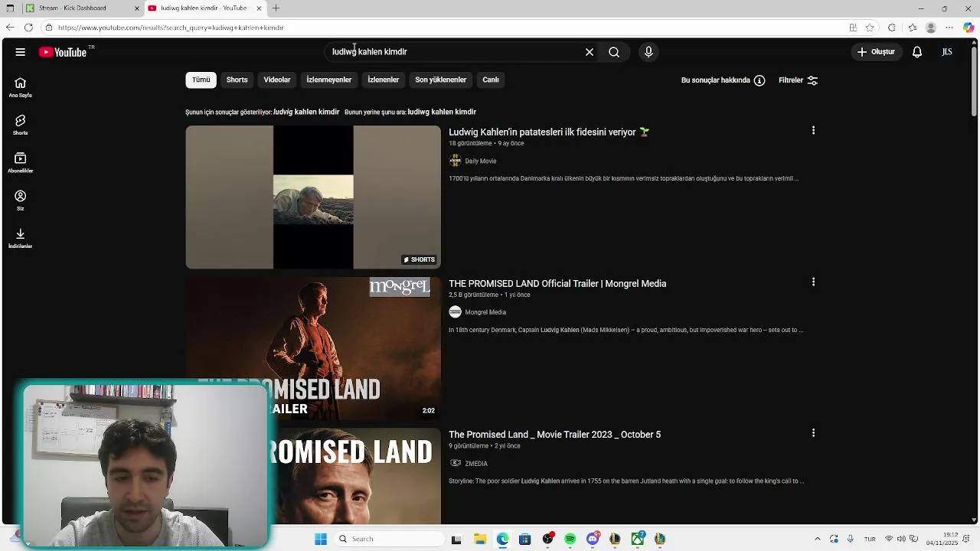Open the Mongrel Media channel avatar
This screenshot has width=980, height=551.
[x=455, y=311]
